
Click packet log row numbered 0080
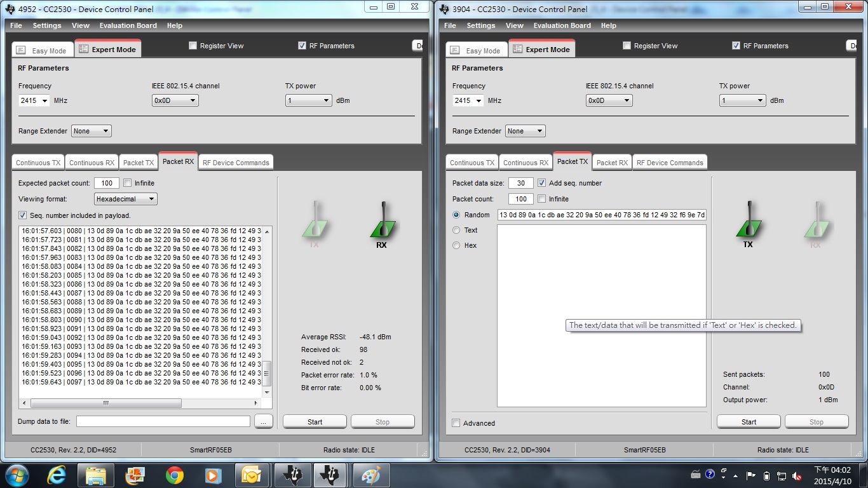click(141, 231)
